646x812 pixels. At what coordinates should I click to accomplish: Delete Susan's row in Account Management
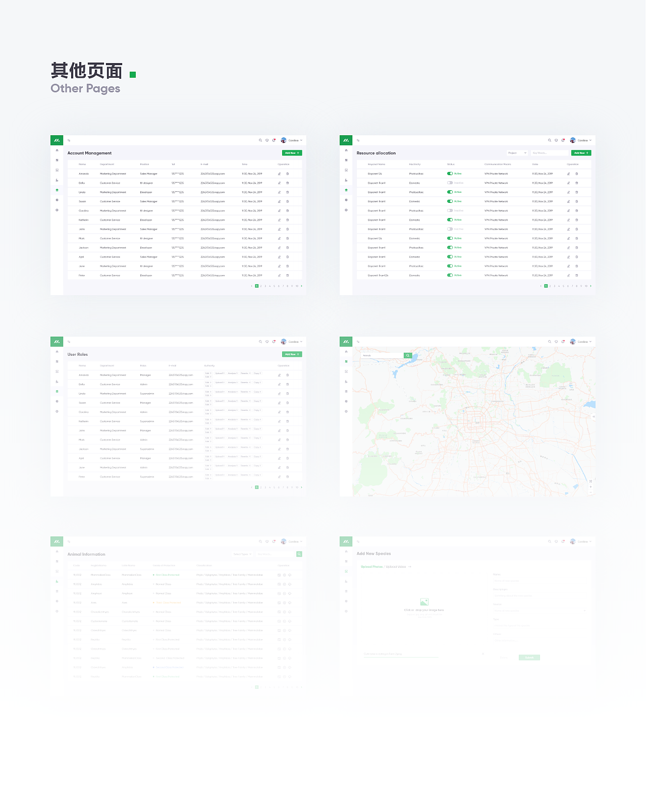(288, 201)
